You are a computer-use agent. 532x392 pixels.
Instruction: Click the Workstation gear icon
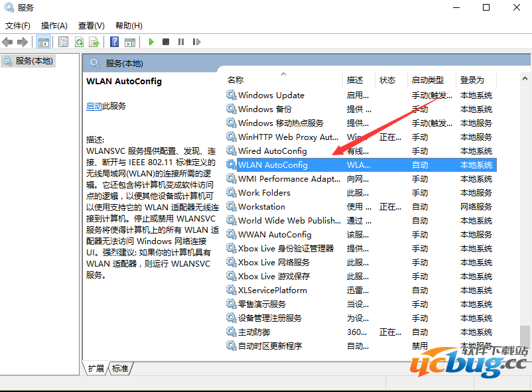point(231,206)
